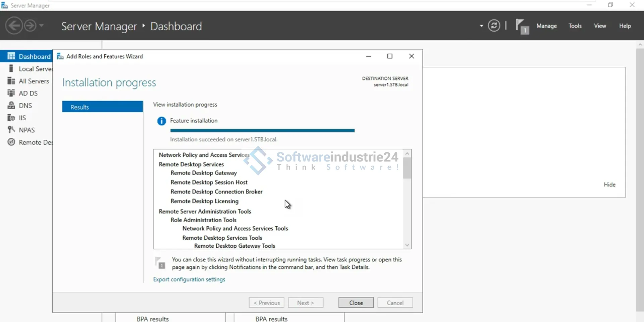644x322 pixels.
Task: Open Remote Desktop Services in sidebar
Action: (35, 142)
